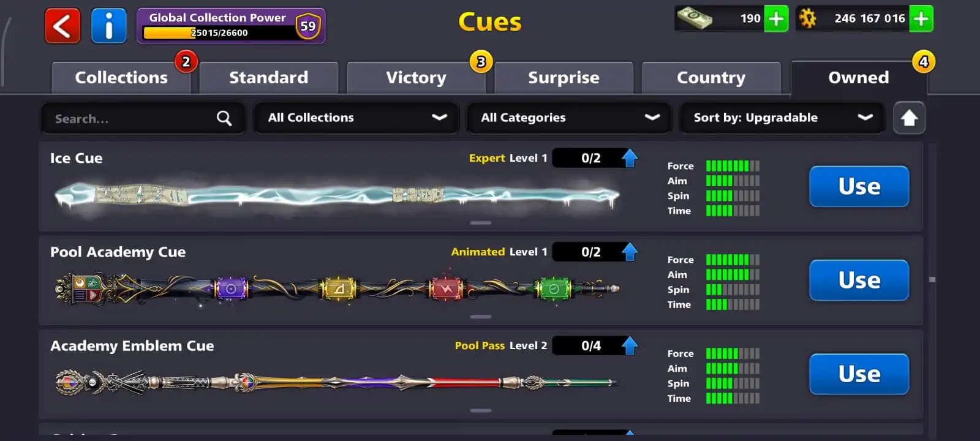The height and width of the screenshot is (441, 980).
Task: Switch to the Victory tab
Action: (x=417, y=78)
